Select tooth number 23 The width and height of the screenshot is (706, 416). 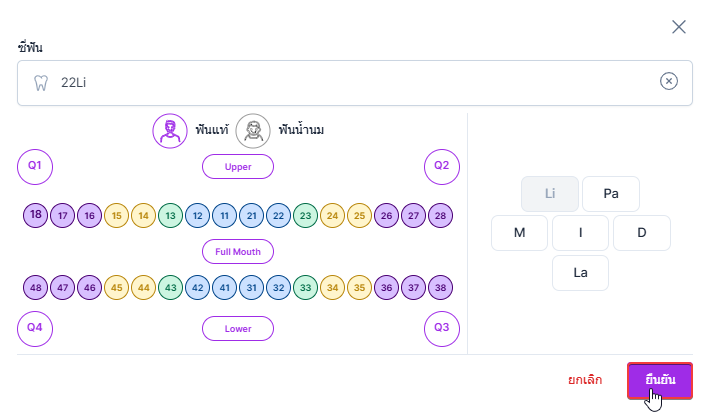coord(306,215)
